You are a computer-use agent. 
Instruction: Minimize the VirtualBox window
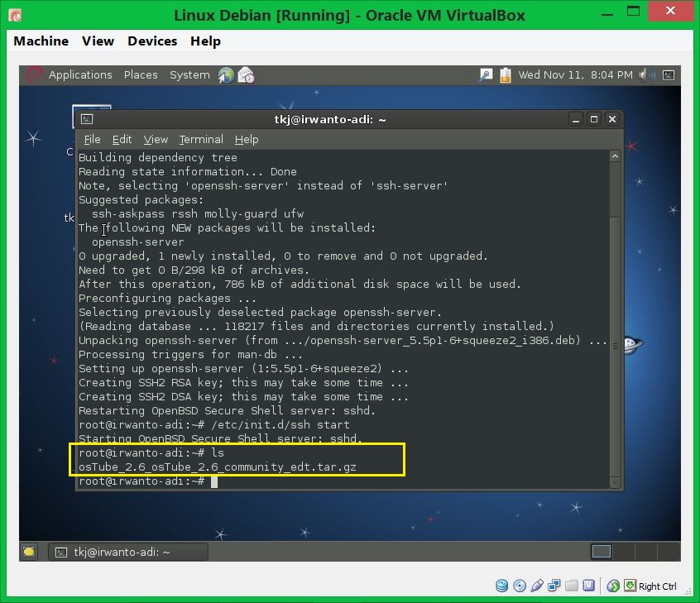pyautogui.click(x=607, y=14)
